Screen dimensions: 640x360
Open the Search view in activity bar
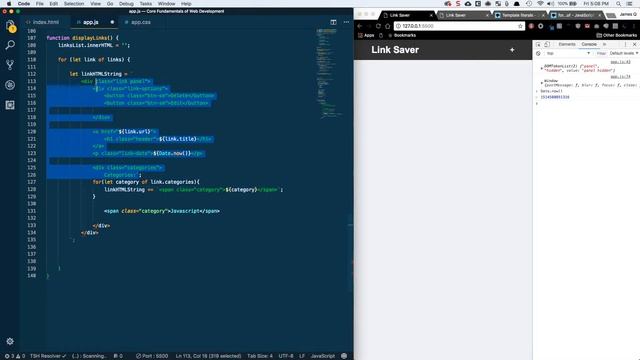(x=10, y=45)
